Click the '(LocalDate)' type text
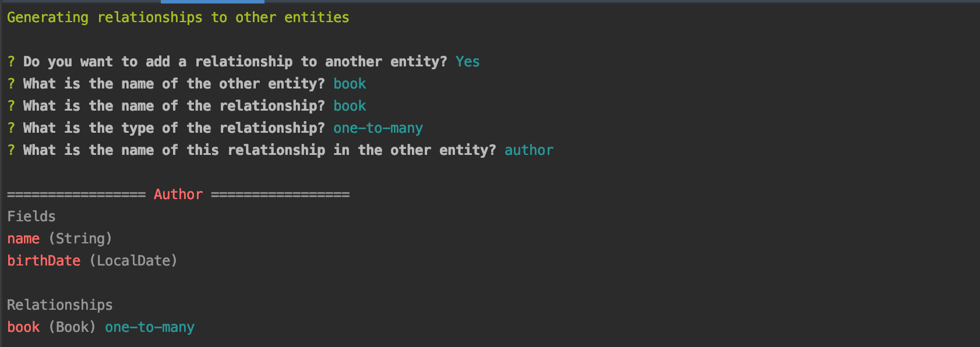The image size is (980, 347). pyautogui.click(x=133, y=261)
